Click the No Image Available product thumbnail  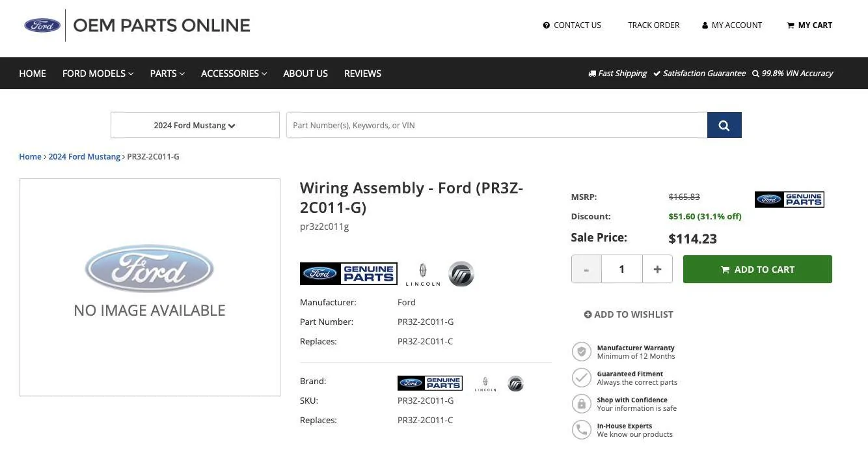coord(150,287)
